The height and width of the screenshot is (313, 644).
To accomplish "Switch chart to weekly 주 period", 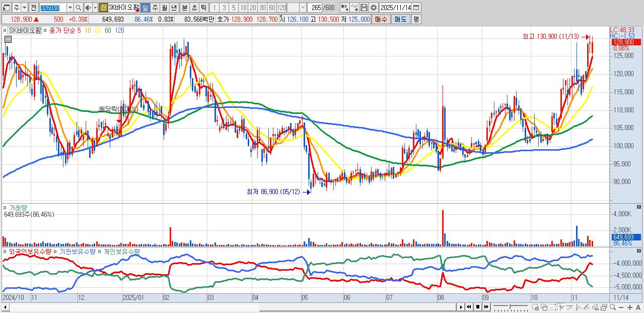I will coord(155,8).
